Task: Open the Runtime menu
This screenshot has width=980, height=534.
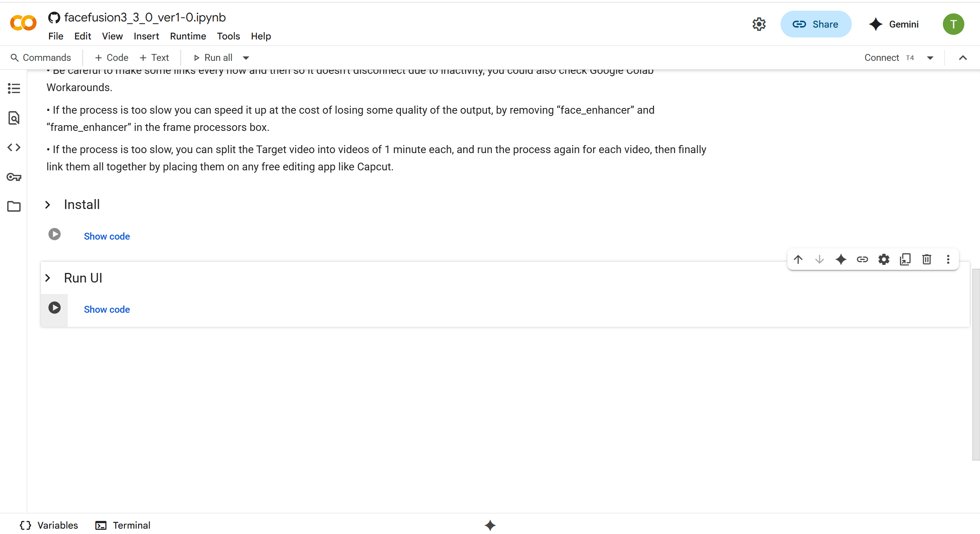Action: coord(188,36)
